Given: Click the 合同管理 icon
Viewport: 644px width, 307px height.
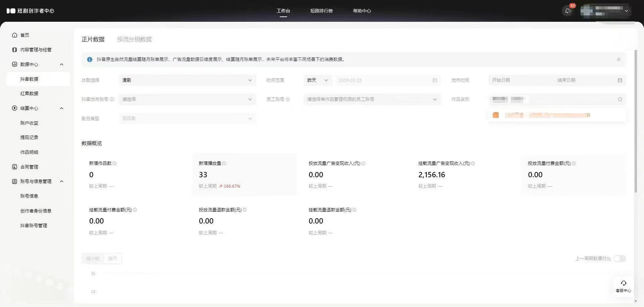Looking at the screenshot, I should (14, 167).
